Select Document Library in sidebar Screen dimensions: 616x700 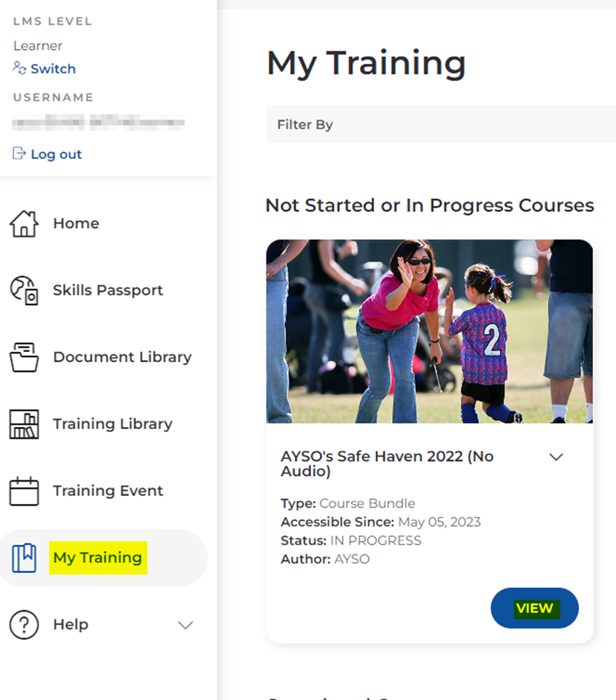(x=122, y=357)
